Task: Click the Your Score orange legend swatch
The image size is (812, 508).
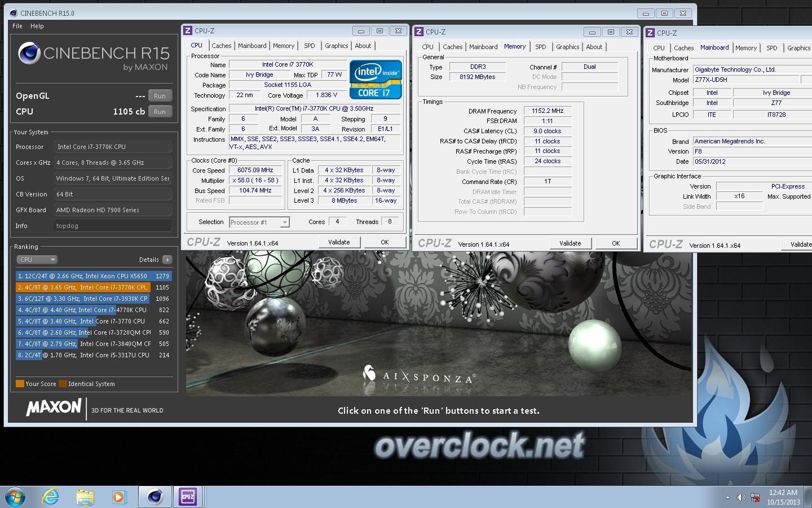Action: point(20,384)
